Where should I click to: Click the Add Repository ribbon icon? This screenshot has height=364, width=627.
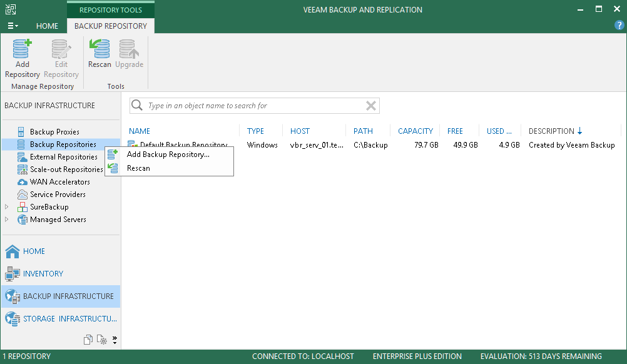[22, 49]
